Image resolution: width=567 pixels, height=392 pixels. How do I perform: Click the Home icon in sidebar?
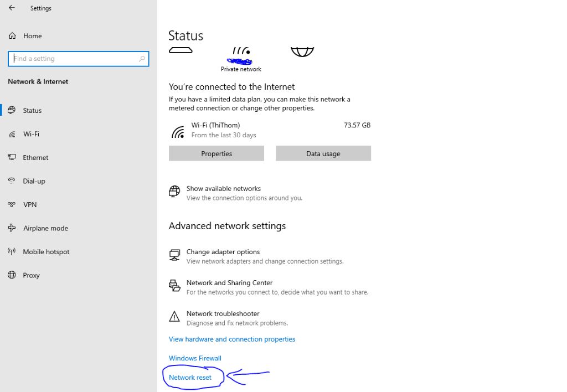click(x=12, y=36)
